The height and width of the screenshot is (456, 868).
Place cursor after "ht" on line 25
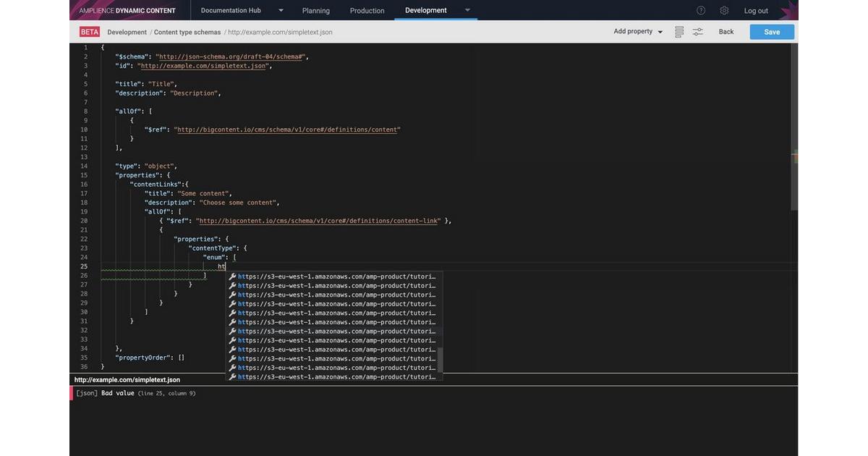click(x=226, y=266)
